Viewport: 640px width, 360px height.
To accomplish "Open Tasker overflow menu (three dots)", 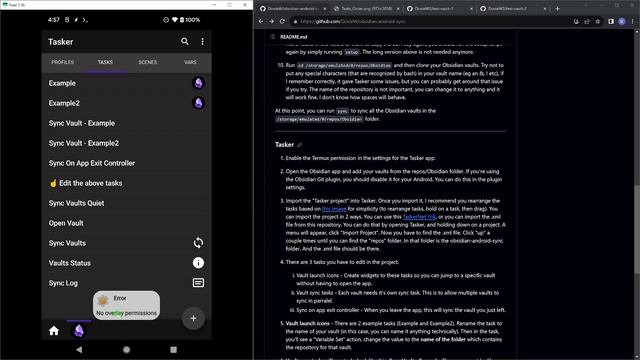I will tap(202, 42).
